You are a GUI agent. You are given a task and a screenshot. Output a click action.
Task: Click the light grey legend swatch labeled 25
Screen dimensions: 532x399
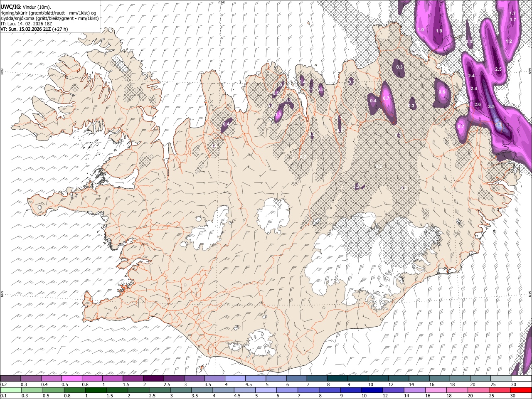coord(500,379)
